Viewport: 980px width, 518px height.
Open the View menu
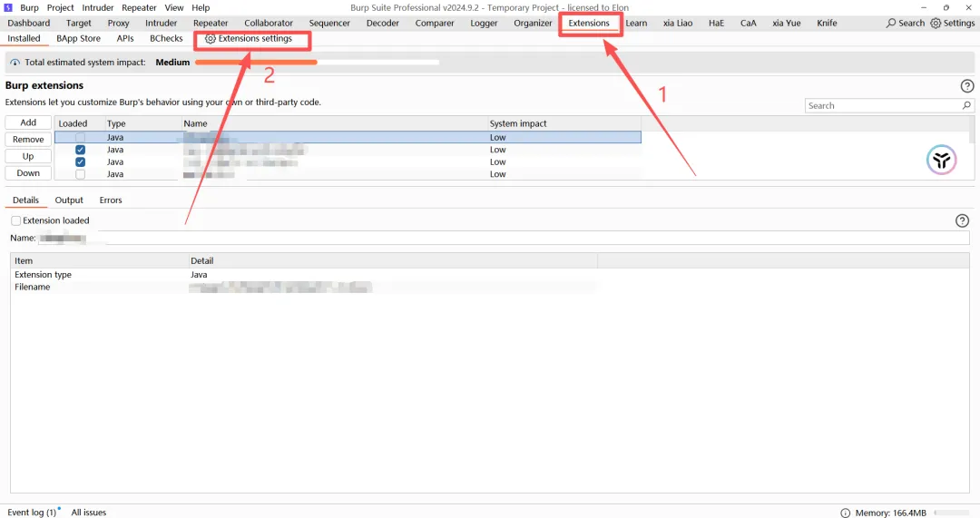[173, 7]
